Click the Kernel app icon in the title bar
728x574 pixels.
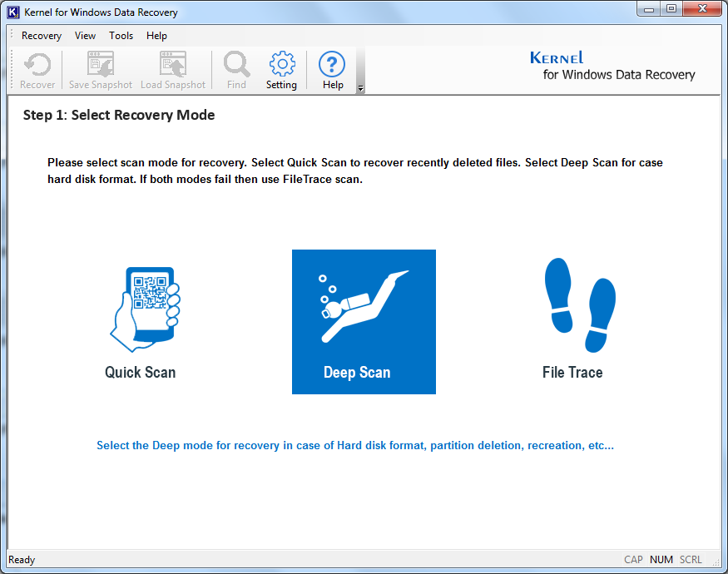point(13,12)
